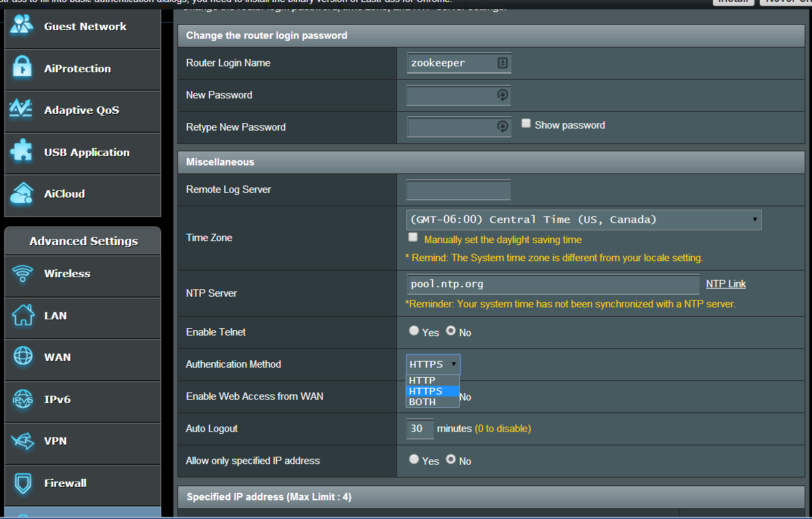Click the IPv6 globe icon
Viewport: 812px width, 519px height.
pyautogui.click(x=23, y=399)
